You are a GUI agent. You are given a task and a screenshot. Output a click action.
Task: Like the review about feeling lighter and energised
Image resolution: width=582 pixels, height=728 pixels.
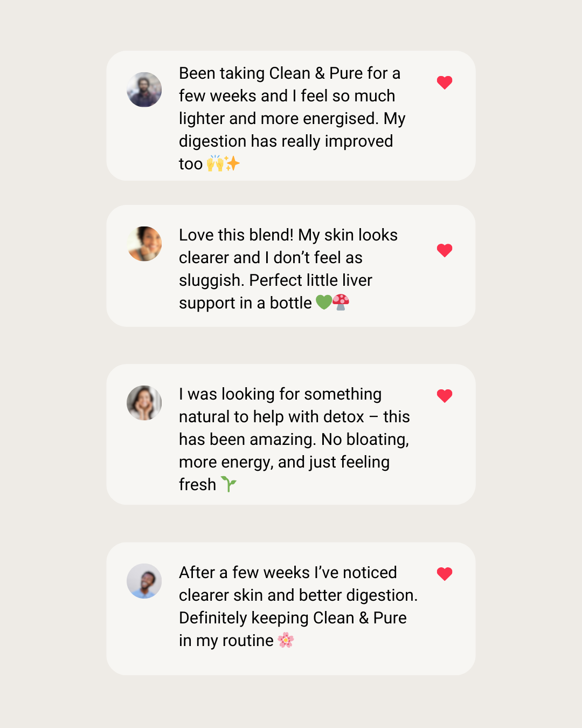[x=445, y=83]
